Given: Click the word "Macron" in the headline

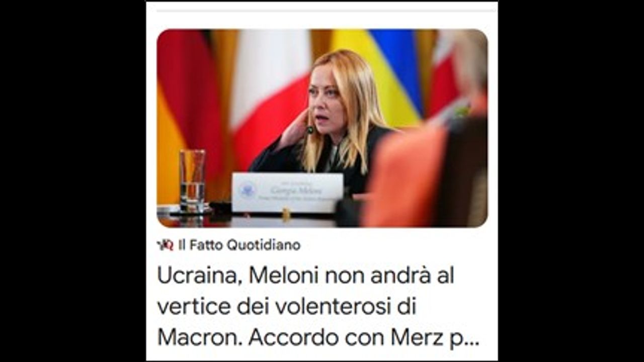Looking at the screenshot, I should coord(200,338).
